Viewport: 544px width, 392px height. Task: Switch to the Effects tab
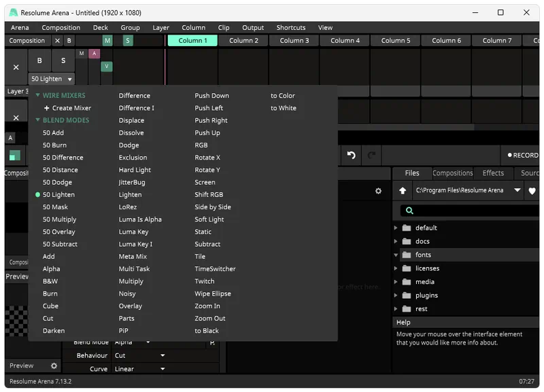(492, 173)
